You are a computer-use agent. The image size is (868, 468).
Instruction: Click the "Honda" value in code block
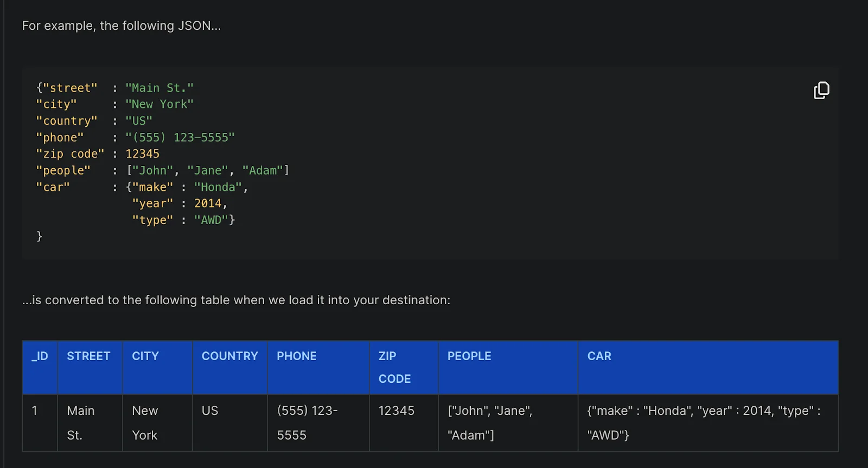(218, 187)
